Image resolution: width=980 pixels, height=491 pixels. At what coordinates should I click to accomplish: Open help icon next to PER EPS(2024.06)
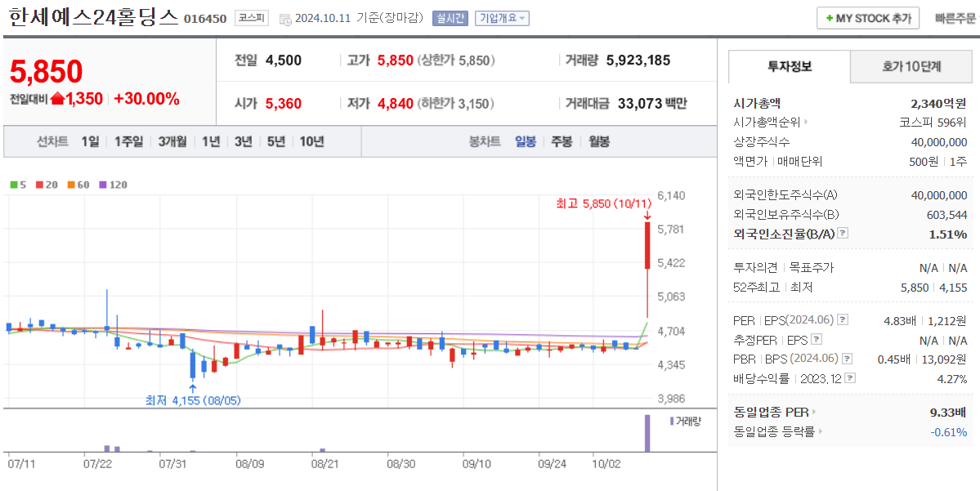pos(843,319)
